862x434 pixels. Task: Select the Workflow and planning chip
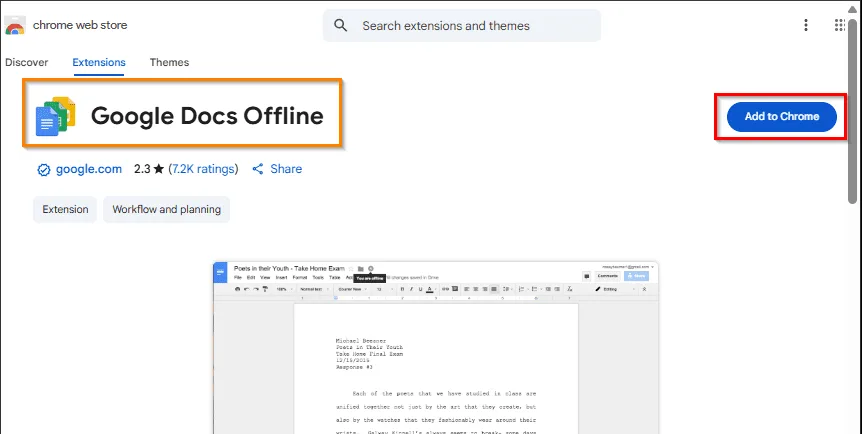167,210
